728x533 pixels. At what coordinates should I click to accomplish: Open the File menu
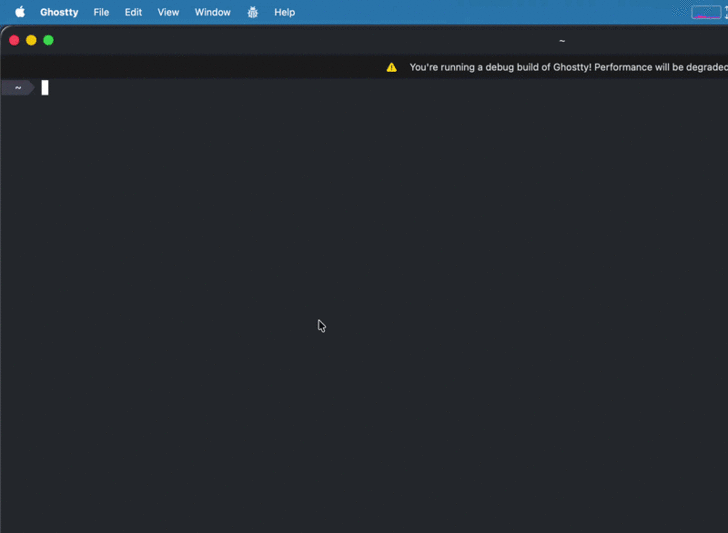point(101,13)
